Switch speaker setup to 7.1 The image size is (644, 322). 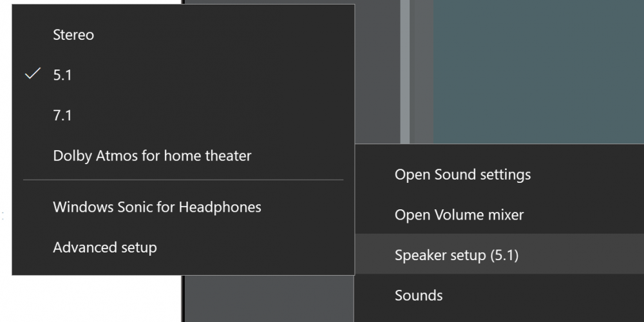pyautogui.click(x=62, y=116)
